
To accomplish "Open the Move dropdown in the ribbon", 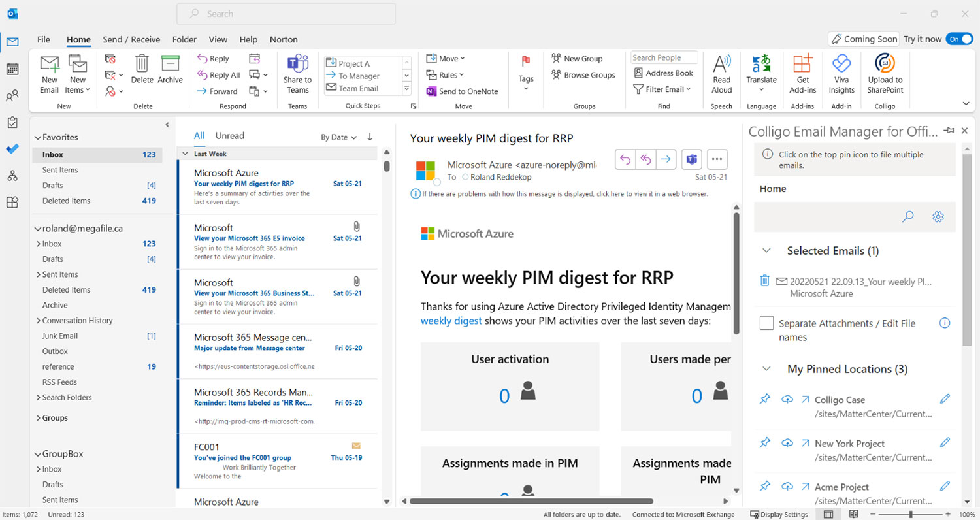I will point(446,59).
